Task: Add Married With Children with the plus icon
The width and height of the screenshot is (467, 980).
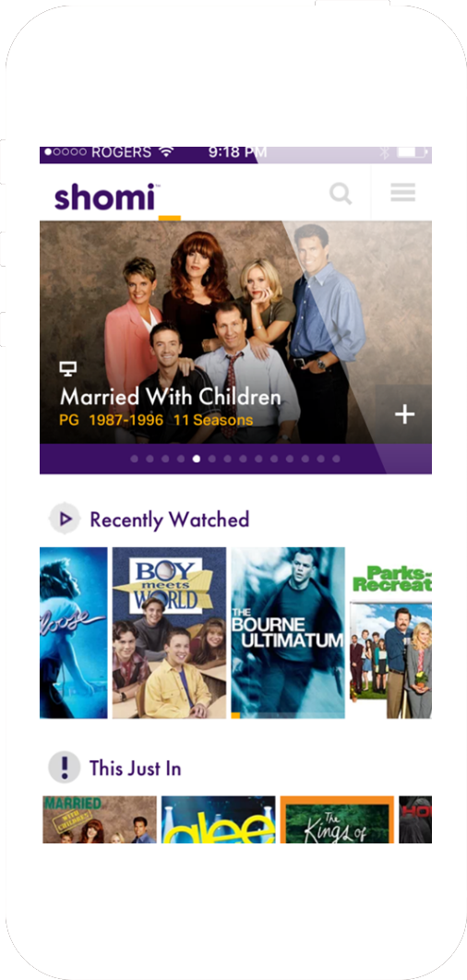Action: click(404, 413)
